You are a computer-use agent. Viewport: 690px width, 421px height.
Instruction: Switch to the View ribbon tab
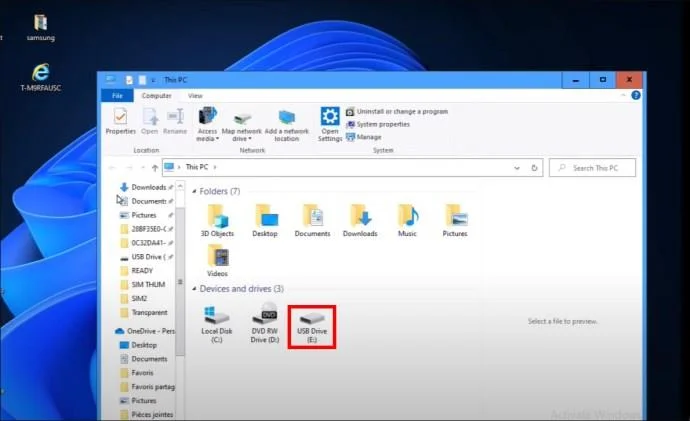[195, 95]
